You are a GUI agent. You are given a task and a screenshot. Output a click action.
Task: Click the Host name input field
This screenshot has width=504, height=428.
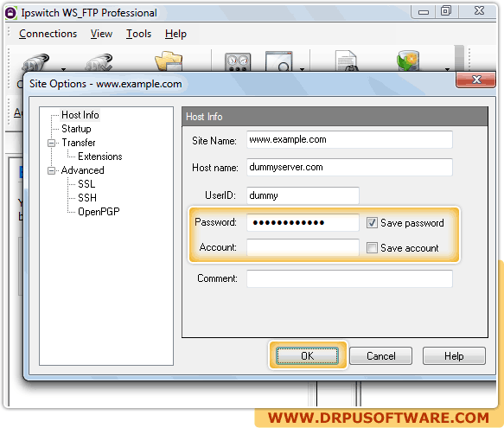pyautogui.click(x=349, y=167)
